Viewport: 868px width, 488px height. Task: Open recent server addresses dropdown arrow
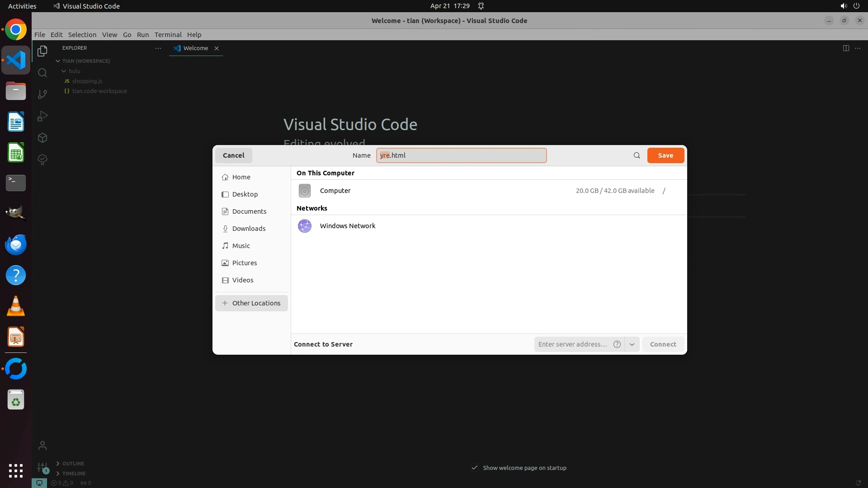click(632, 344)
